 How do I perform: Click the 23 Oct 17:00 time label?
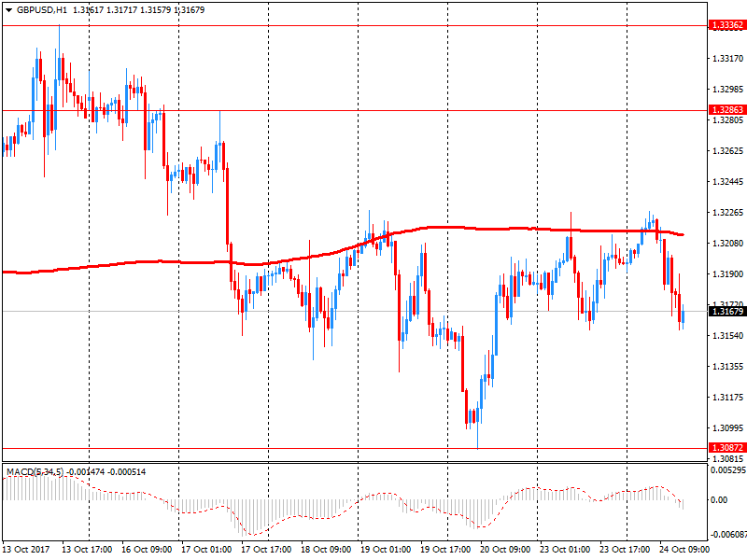click(625, 550)
